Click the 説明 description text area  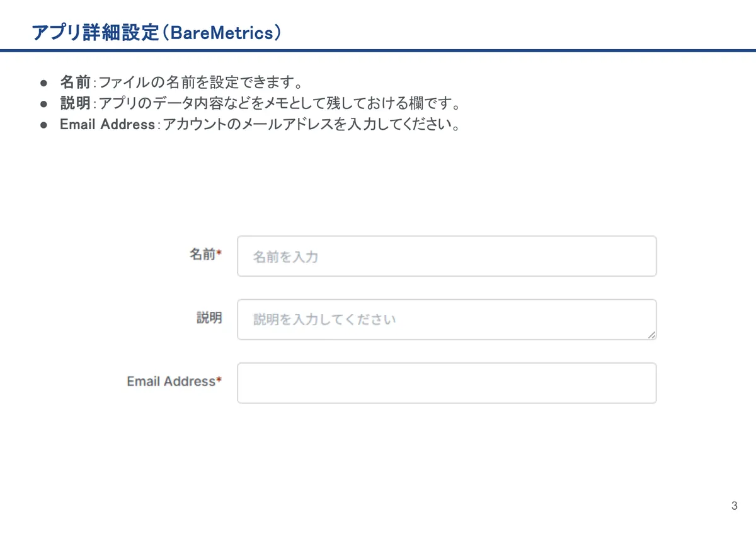tap(447, 319)
